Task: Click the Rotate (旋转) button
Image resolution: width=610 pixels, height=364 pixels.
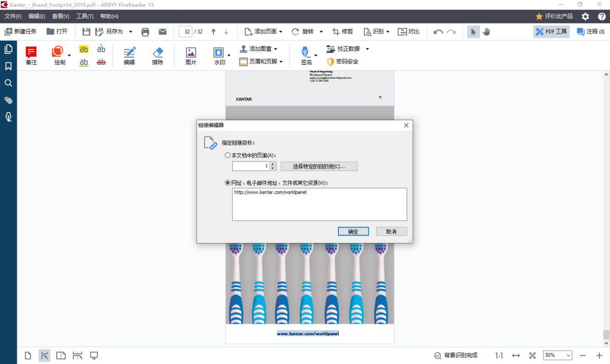Action: point(302,32)
